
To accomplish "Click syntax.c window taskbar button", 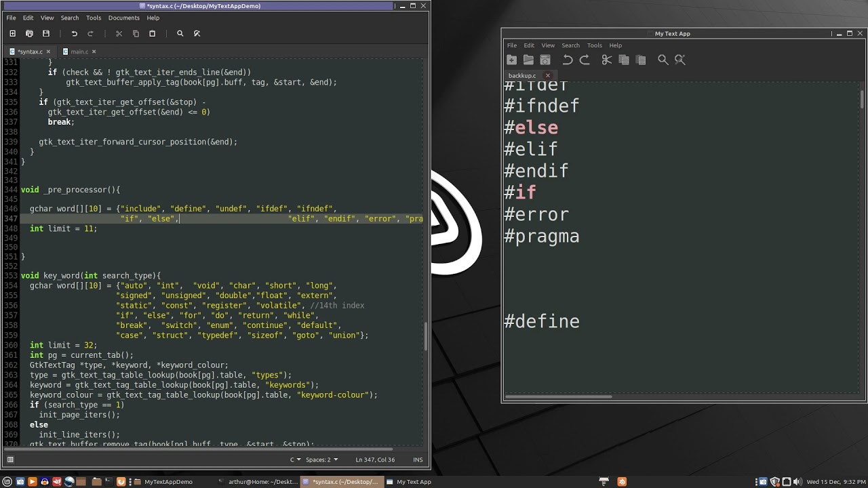I will pyautogui.click(x=341, y=482).
